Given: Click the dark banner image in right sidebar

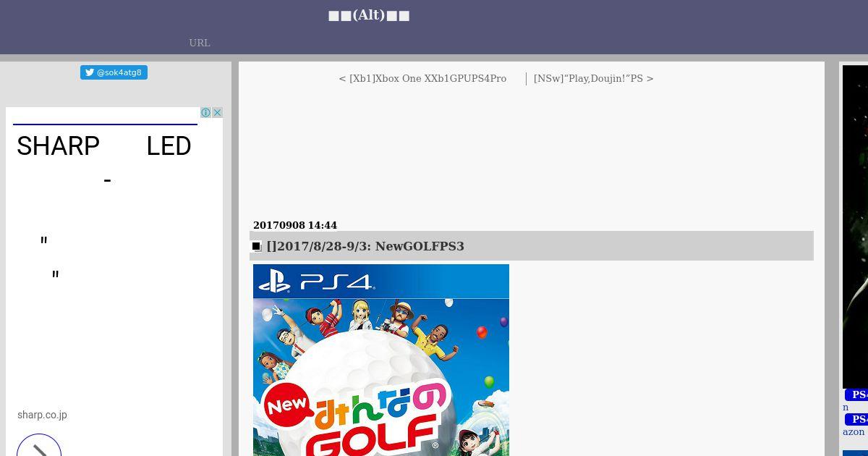Looking at the screenshot, I should tap(855, 227).
